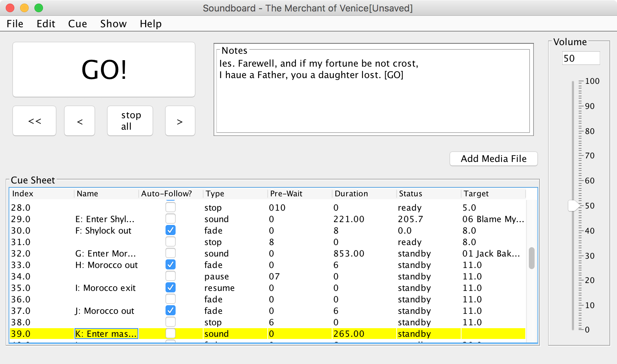Click the > next cue button
This screenshot has height=364, width=617.
pyautogui.click(x=180, y=121)
